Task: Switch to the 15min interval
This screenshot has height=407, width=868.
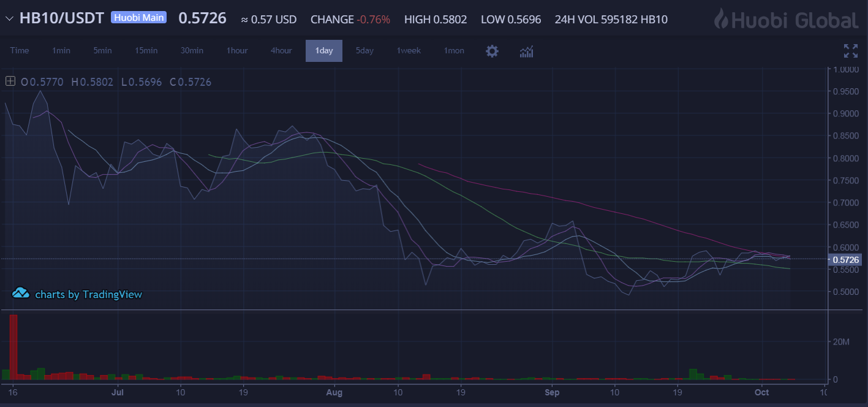Action: (x=146, y=51)
